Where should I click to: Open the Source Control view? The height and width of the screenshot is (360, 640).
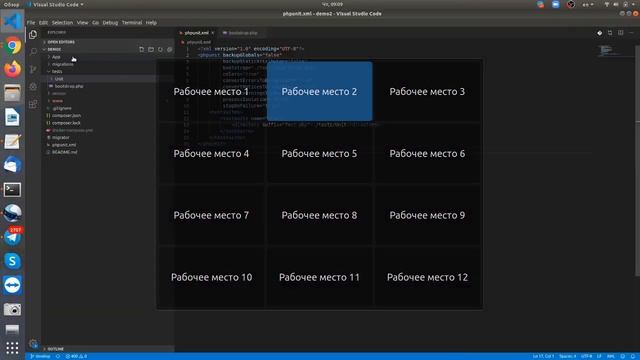[33, 69]
